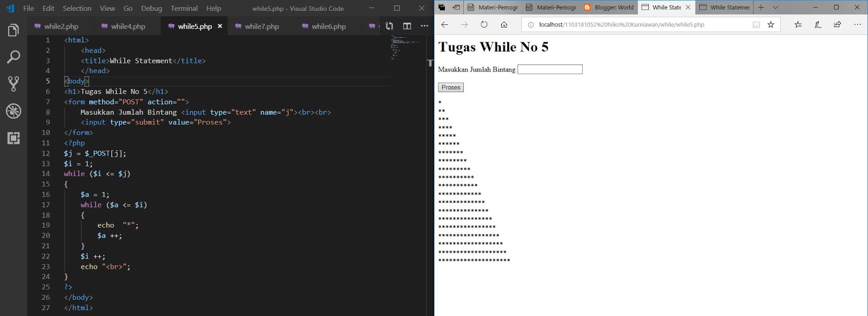Switch to last While Statement Edge tab

pos(724,7)
